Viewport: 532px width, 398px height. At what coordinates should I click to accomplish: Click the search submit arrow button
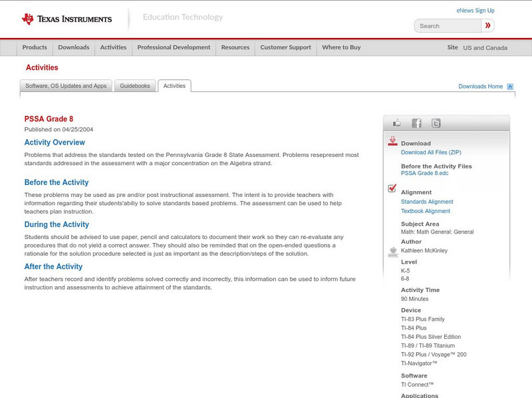487,25
